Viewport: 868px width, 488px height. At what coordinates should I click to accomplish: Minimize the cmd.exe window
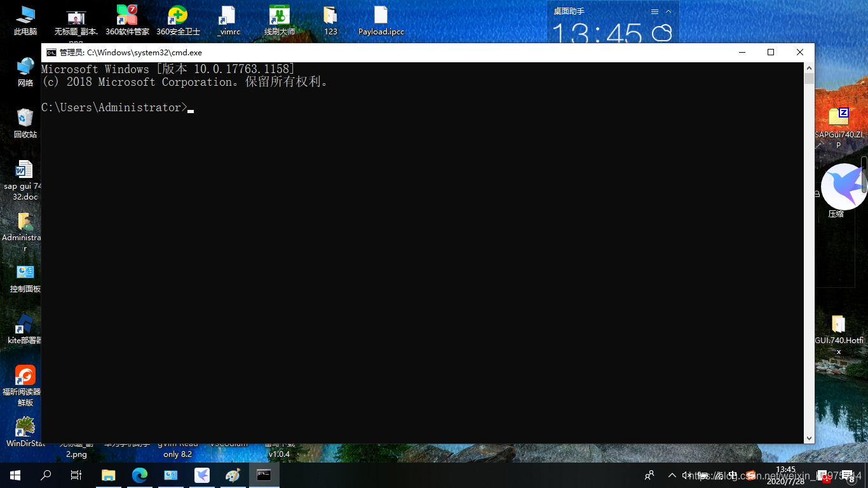[x=742, y=53]
